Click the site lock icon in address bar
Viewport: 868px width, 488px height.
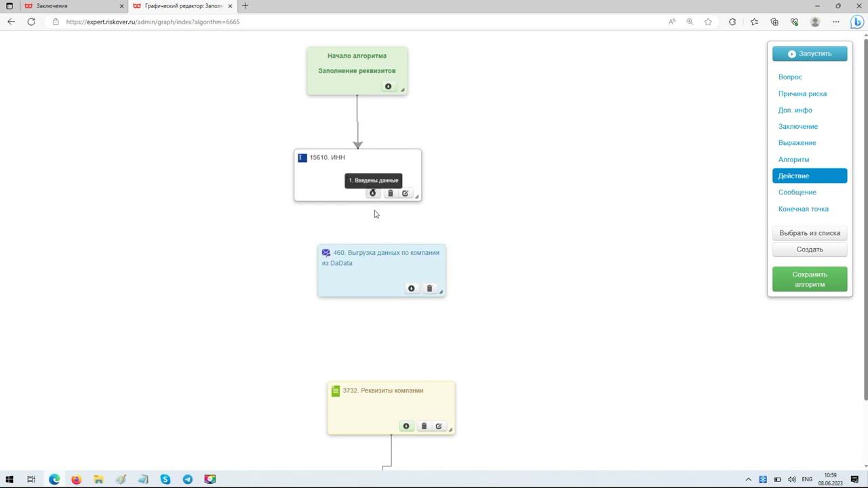click(x=56, y=22)
